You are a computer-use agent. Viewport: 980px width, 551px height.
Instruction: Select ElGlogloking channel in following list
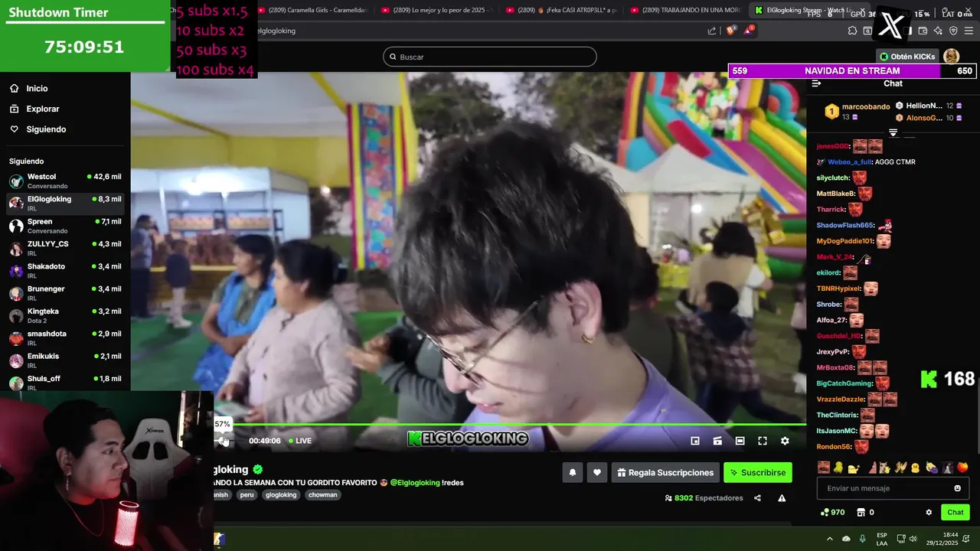click(65, 203)
